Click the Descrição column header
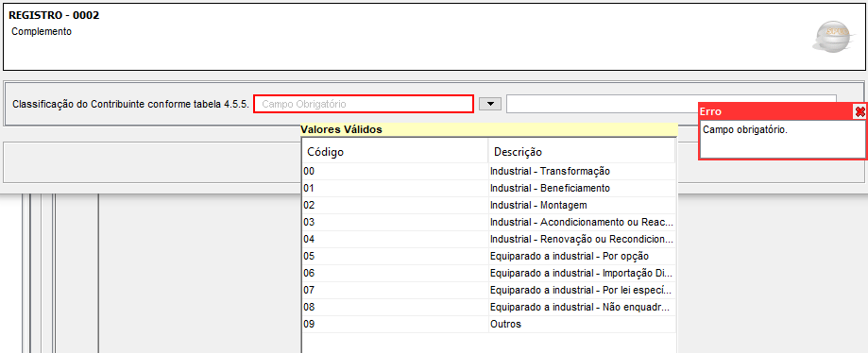 (x=581, y=152)
